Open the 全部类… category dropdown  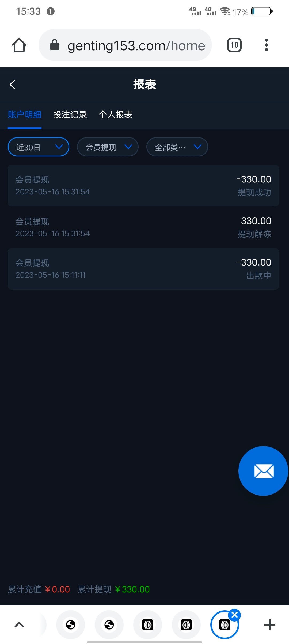(x=177, y=147)
